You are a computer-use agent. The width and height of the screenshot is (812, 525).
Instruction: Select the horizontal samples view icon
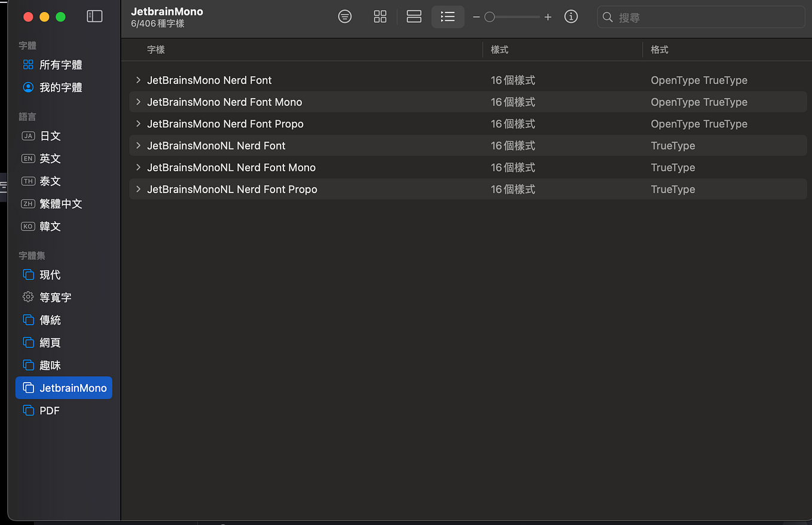pyautogui.click(x=414, y=17)
